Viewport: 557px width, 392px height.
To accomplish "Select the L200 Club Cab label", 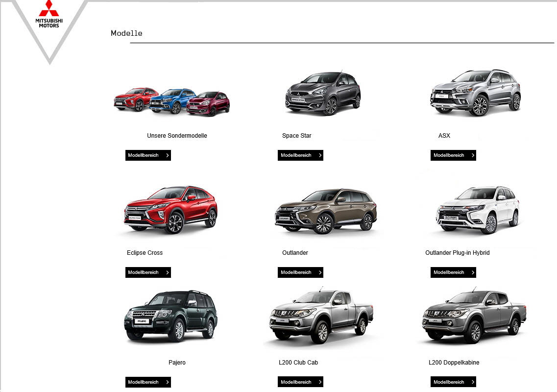I will (298, 363).
